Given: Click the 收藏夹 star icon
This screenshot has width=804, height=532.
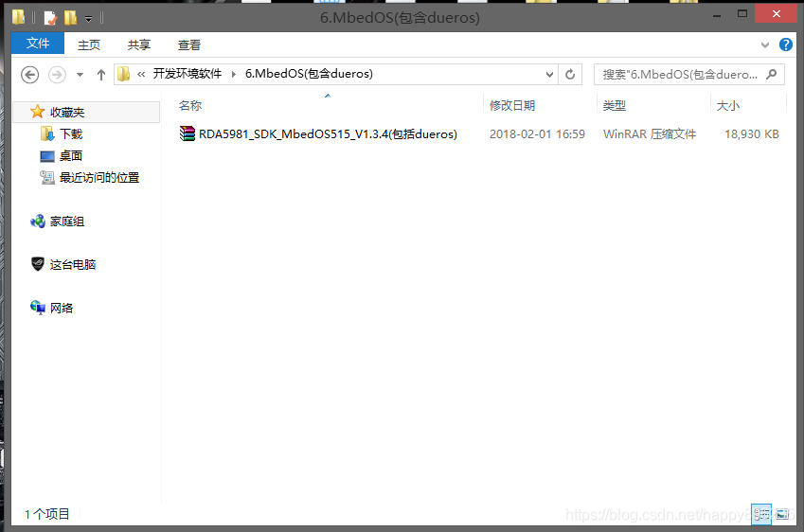Looking at the screenshot, I should [x=37, y=112].
